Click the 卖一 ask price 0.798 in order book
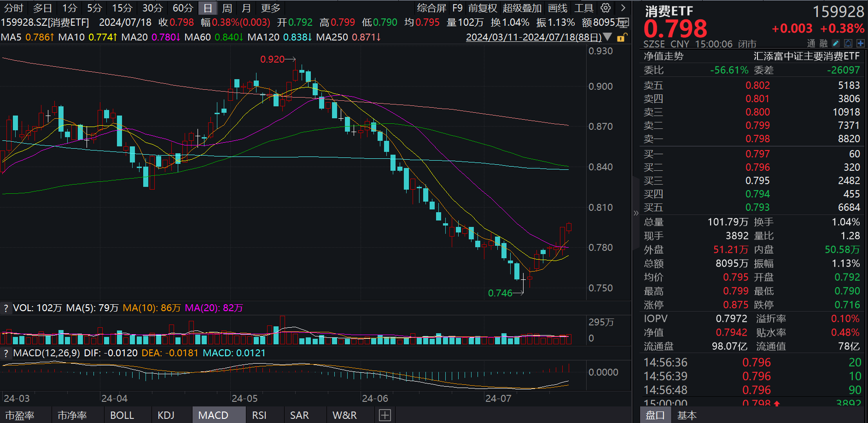Image resolution: width=868 pixels, height=423 pixels. click(x=758, y=139)
